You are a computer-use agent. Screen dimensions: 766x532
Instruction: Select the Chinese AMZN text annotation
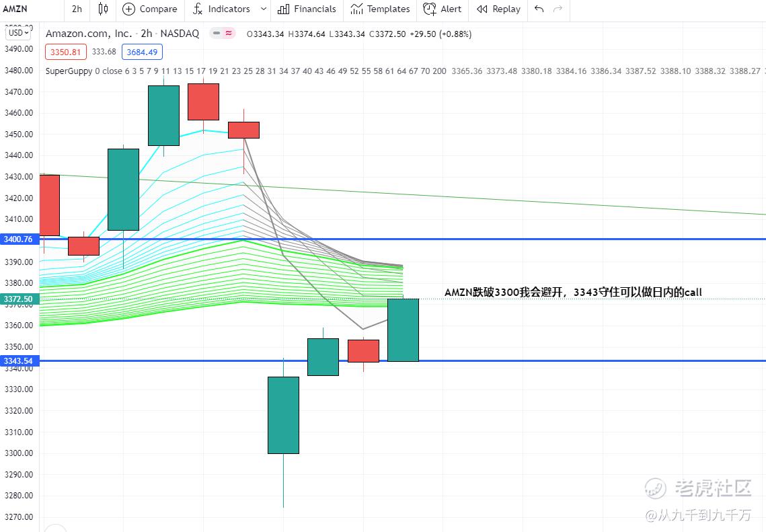(x=573, y=292)
